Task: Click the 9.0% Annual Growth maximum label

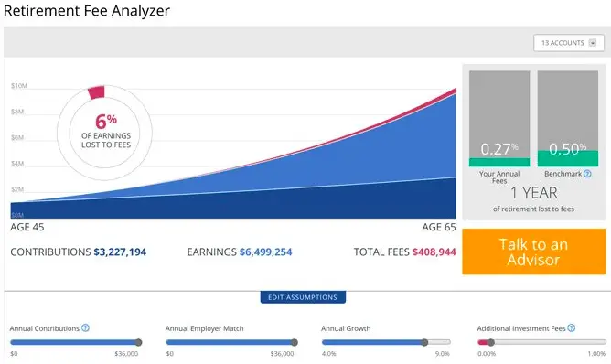Action: point(443,354)
